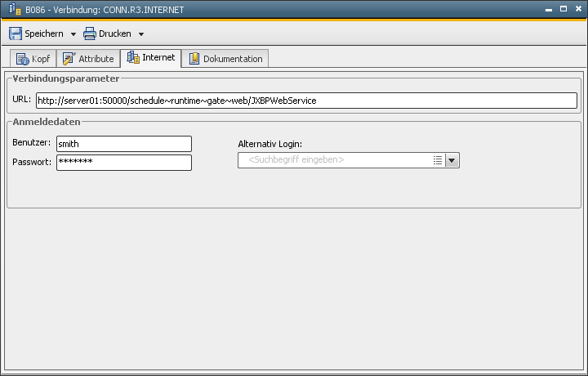
Task: Open the Alternativ Login dropdown arrow
Action: pos(452,160)
